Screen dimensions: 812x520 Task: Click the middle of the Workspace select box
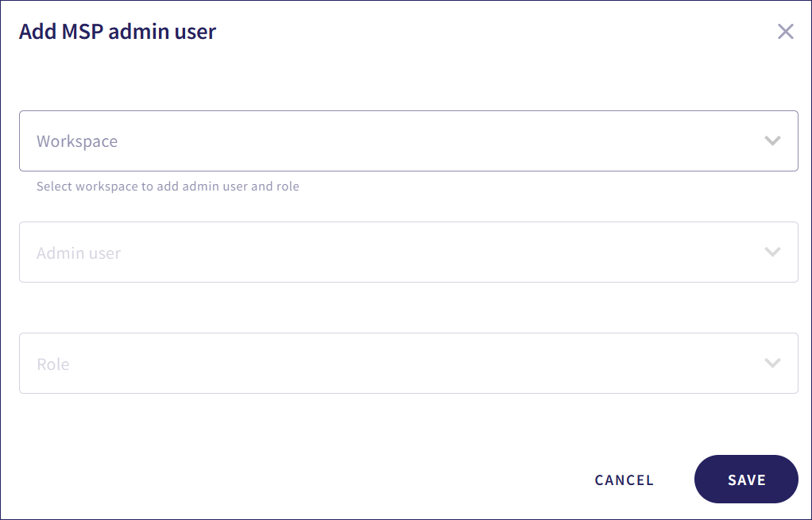[x=408, y=141]
